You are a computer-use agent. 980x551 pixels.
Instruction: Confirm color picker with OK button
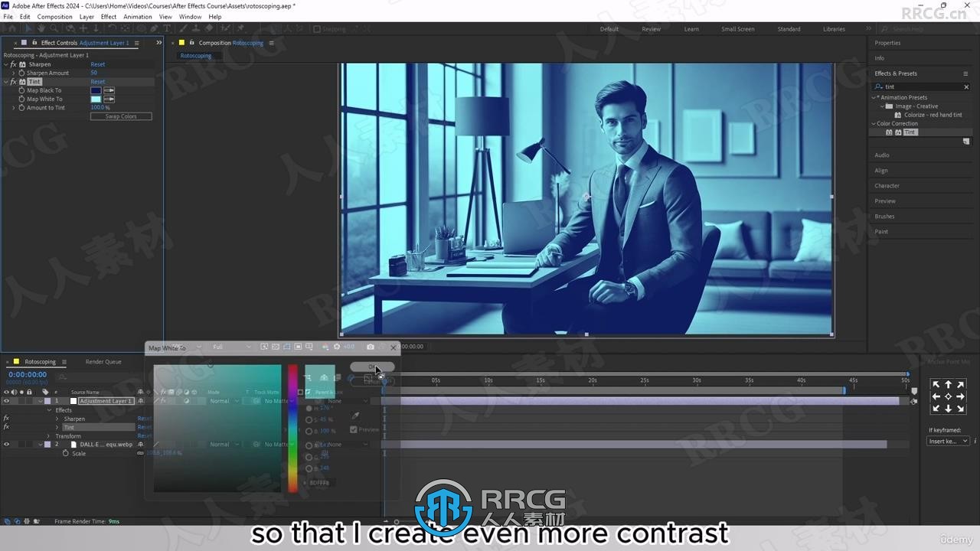point(372,367)
